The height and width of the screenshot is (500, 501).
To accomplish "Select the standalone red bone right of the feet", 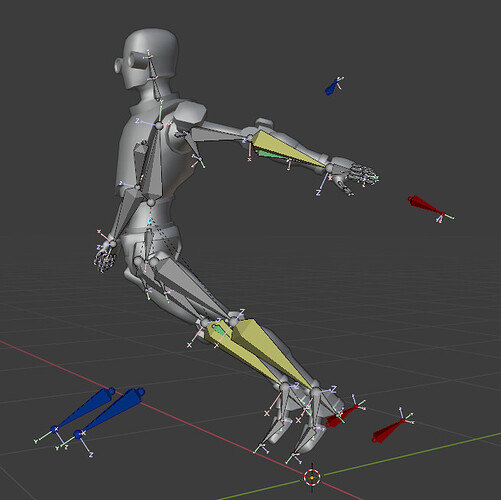I will [x=388, y=431].
